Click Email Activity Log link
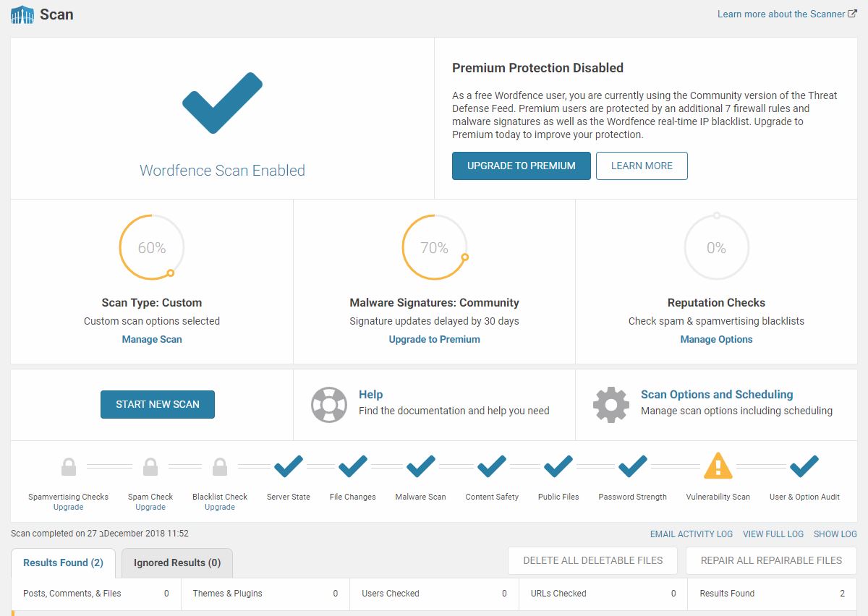The width and height of the screenshot is (868, 616). point(692,534)
